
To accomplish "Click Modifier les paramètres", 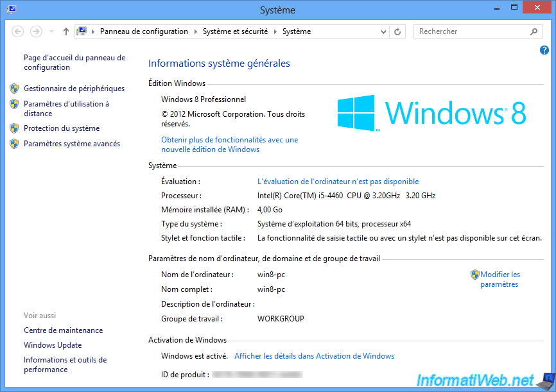I will coord(500,274).
